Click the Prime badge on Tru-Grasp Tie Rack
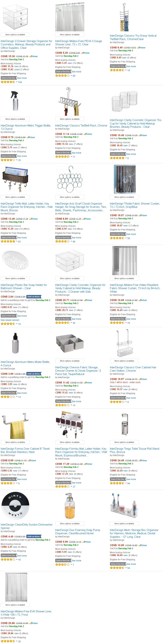This screenshot has width=163, height=644. (x=141, y=47)
